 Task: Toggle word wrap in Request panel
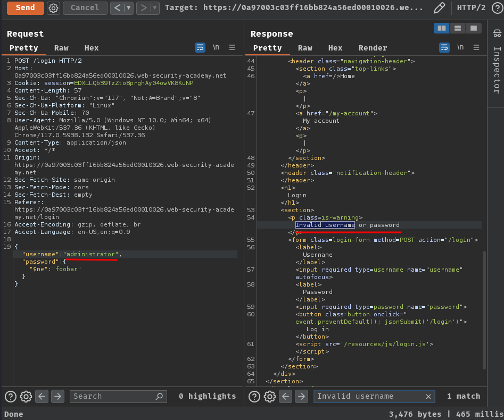click(x=200, y=47)
